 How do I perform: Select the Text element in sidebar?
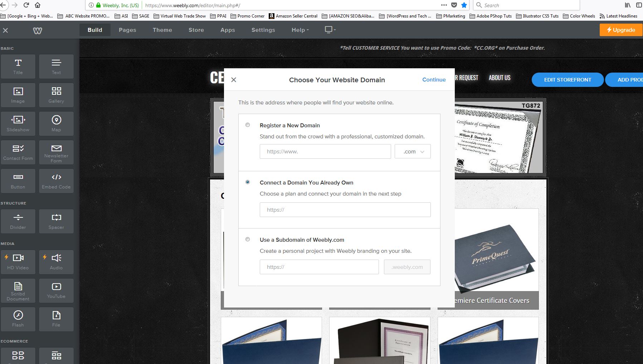[56, 67]
